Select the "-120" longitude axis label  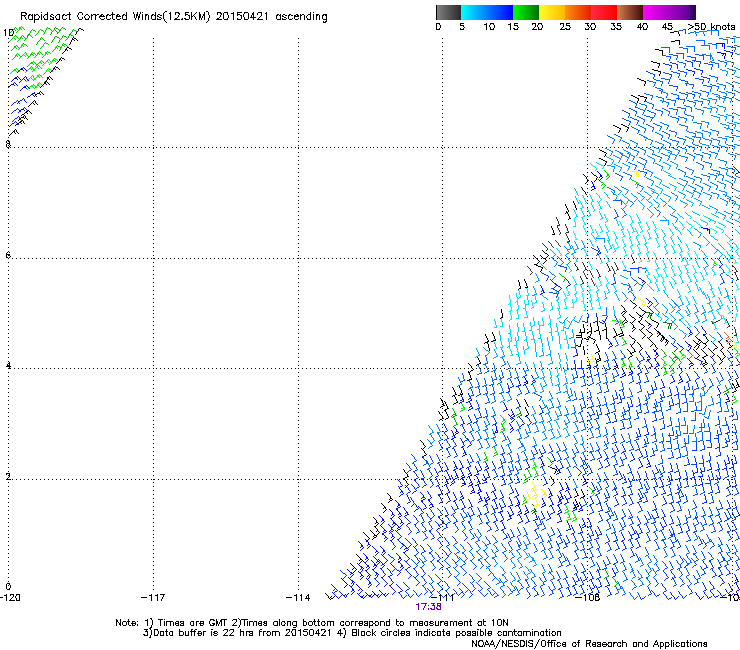[10, 598]
